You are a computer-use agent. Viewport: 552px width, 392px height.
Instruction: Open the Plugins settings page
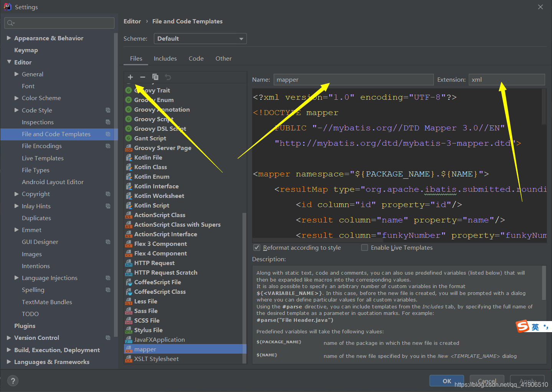[25, 326]
